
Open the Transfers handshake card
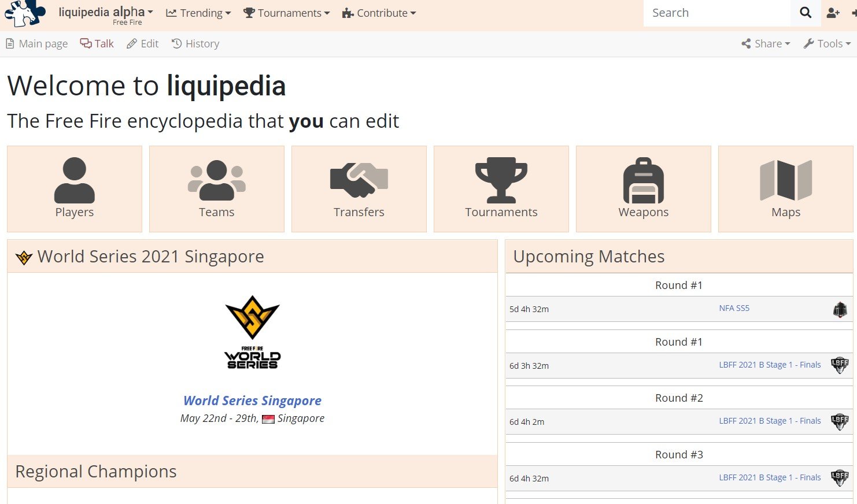click(x=359, y=189)
